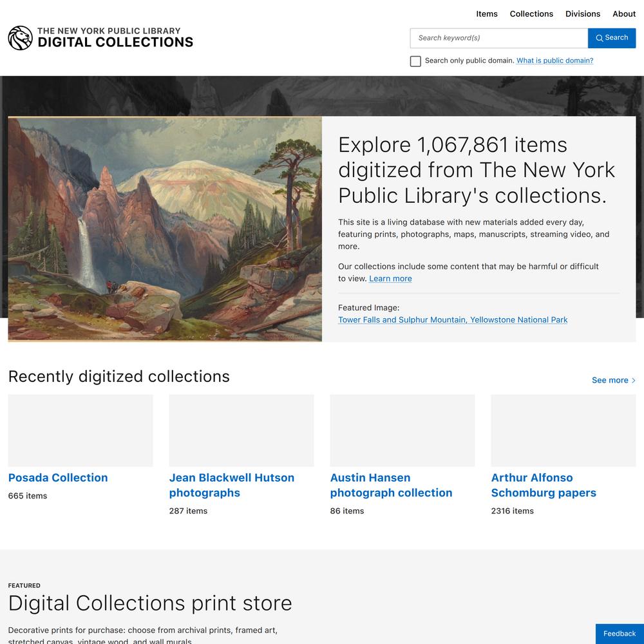Image resolution: width=644 pixels, height=644 pixels.
Task: Open Arthur Alfonso Schomburg papers
Action: [544, 485]
